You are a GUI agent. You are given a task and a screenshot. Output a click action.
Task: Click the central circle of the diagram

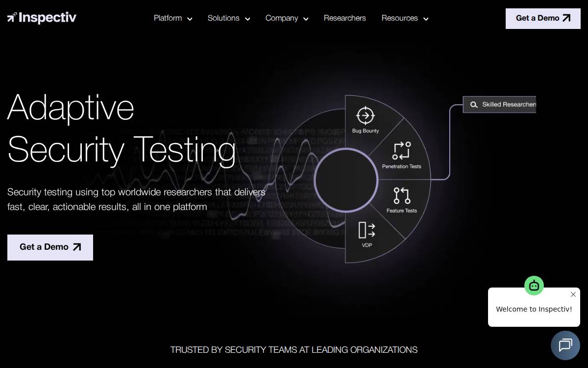click(x=346, y=180)
